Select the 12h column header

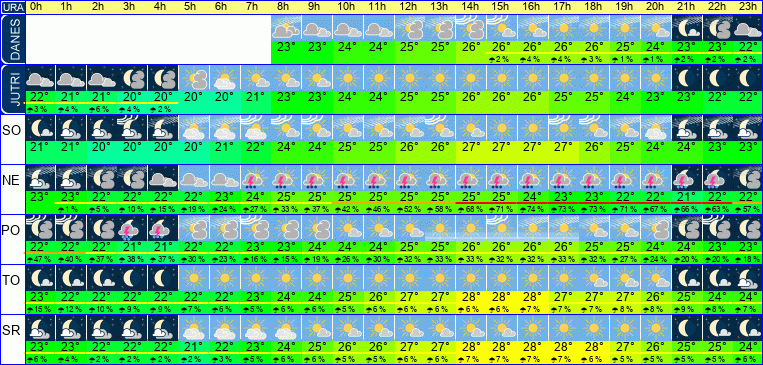coord(410,7)
